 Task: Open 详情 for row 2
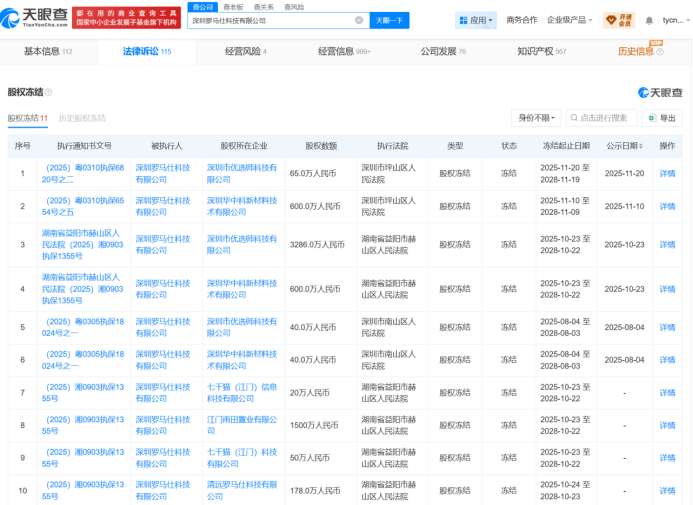(667, 206)
